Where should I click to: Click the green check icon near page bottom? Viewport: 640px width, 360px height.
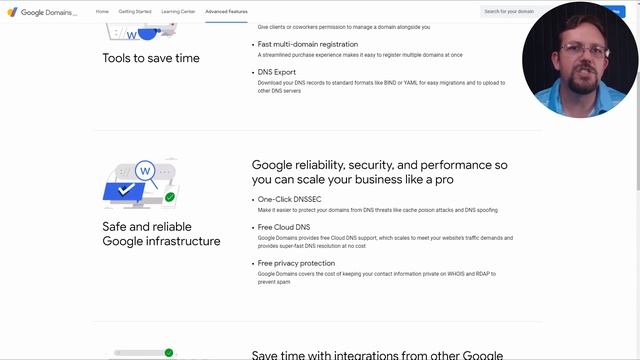click(x=169, y=353)
